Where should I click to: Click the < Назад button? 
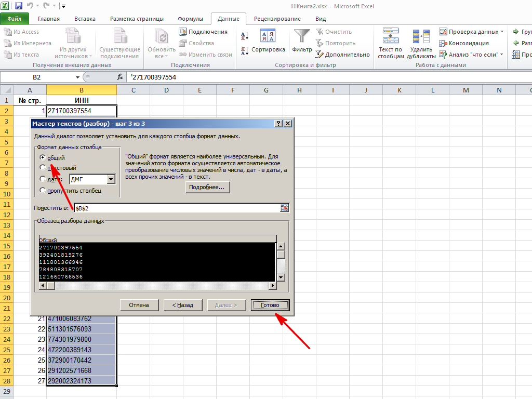(182, 305)
